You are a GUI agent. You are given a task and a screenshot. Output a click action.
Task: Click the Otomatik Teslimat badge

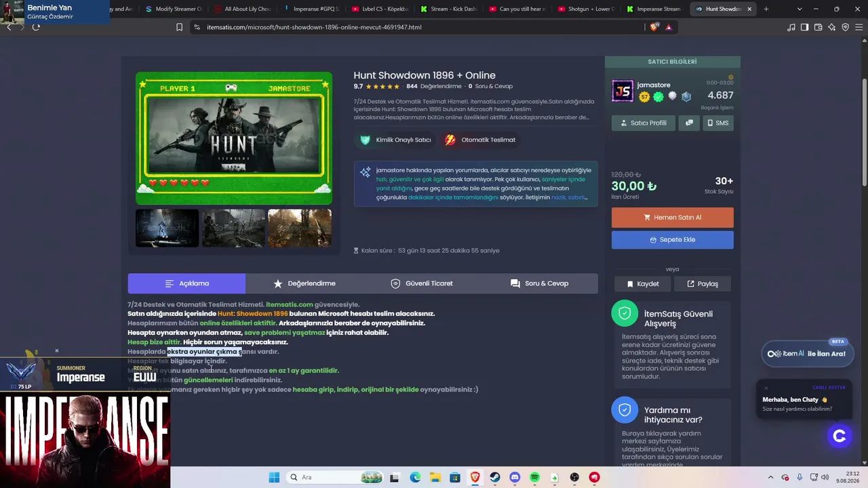pyautogui.click(x=480, y=140)
